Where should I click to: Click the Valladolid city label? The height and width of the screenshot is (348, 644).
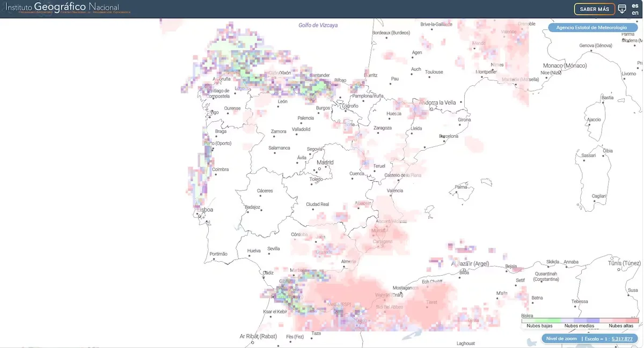(x=301, y=129)
